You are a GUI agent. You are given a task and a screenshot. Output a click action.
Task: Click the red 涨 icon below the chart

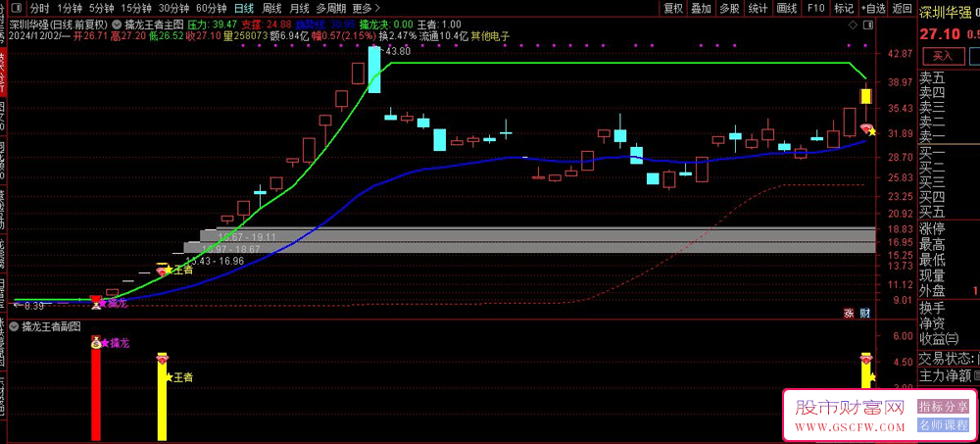(850, 314)
